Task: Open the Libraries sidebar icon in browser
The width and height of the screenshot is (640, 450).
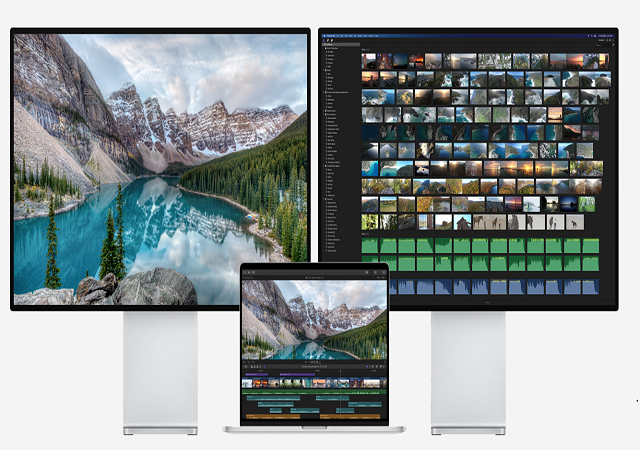Action: [x=324, y=40]
